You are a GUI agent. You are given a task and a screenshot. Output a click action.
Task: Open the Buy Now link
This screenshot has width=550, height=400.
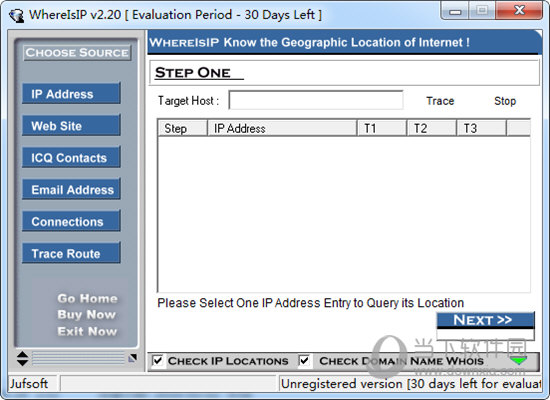click(87, 315)
